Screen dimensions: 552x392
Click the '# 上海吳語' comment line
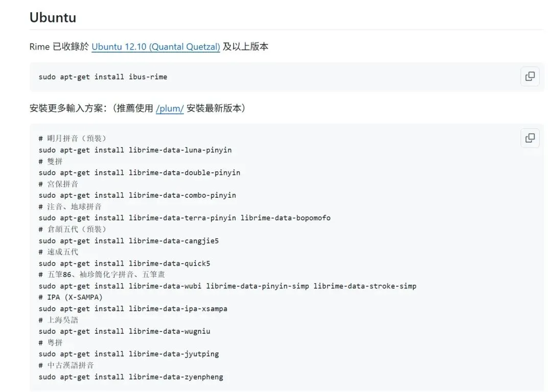(x=58, y=320)
